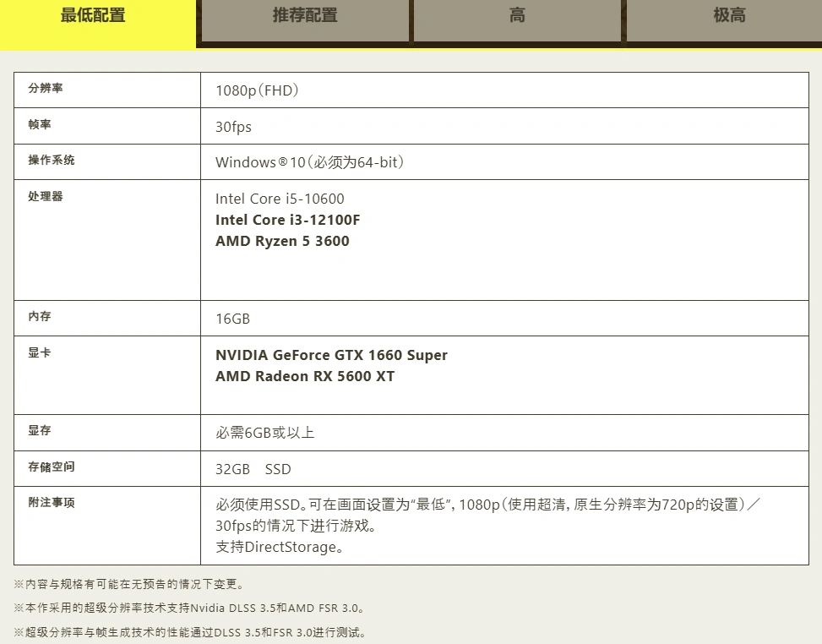Click the Intel Core i3-12100F entry

[x=288, y=220]
